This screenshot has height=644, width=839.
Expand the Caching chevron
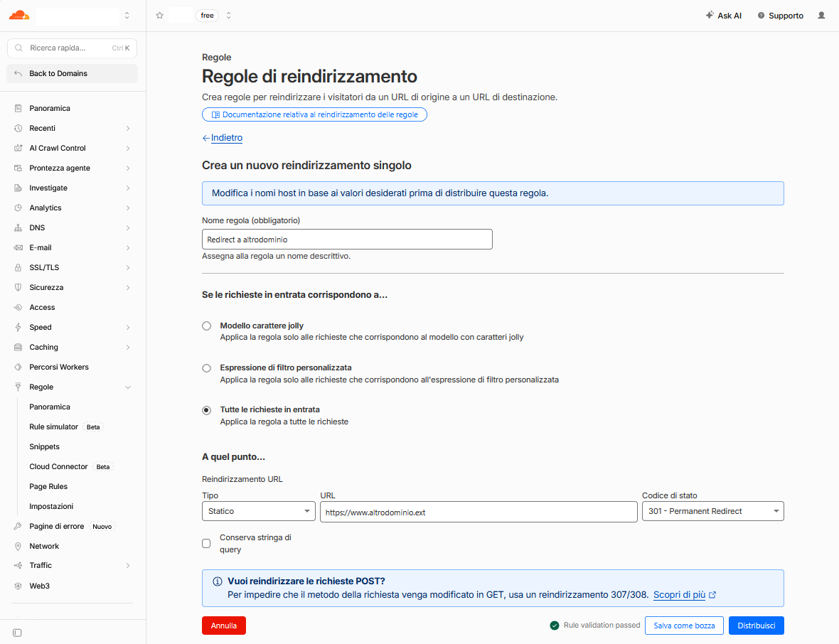128,347
